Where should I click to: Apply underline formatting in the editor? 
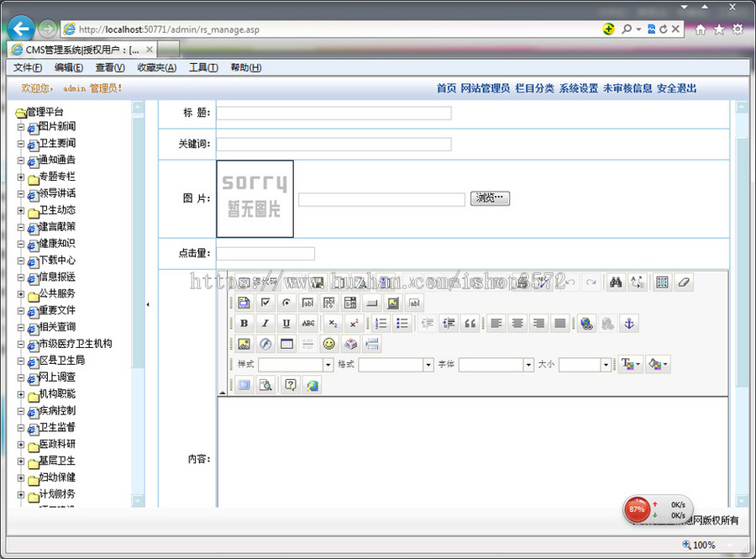pyautogui.click(x=286, y=324)
